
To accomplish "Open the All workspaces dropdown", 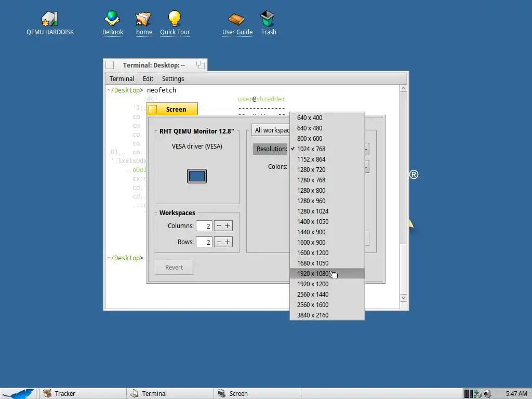I will (270, 130).
